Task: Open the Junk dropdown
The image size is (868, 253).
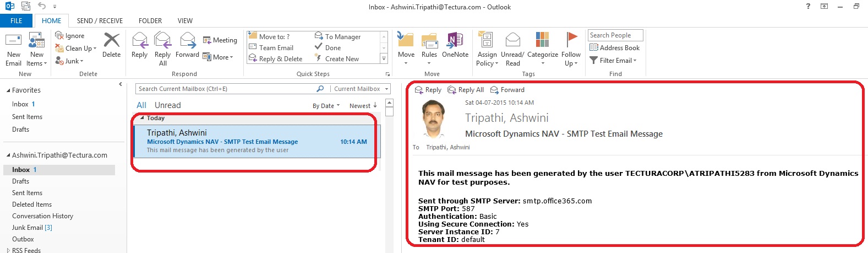Action: point(69,61)
